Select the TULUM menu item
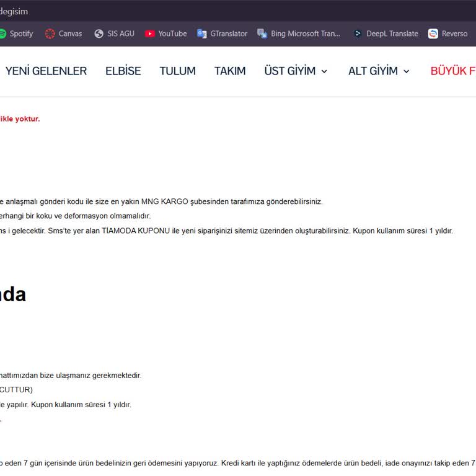 click(x=178, y=71)
